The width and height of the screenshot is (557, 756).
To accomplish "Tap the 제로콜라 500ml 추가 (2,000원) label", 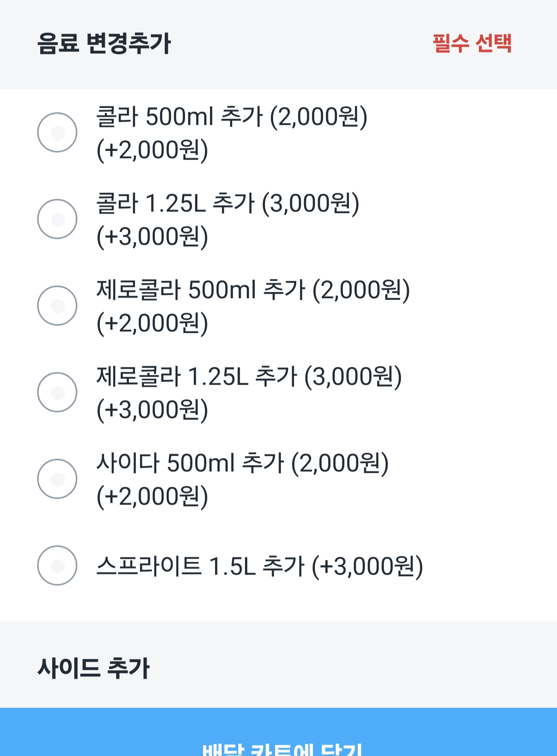I will tap(253, 290).
